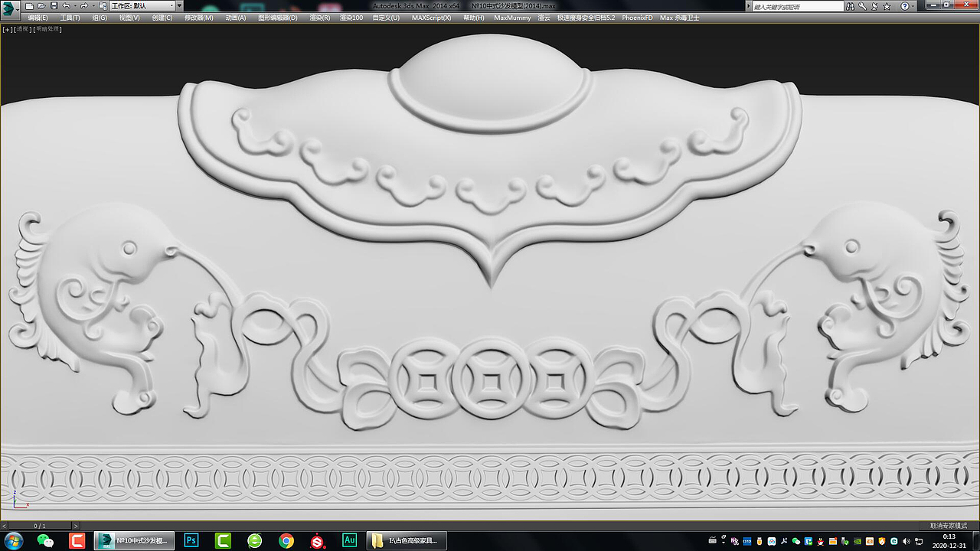Open WeChat from the taskbar
The height and width of the screenshot is (551, 980).
pyautogui.click(x=46, y=541)
